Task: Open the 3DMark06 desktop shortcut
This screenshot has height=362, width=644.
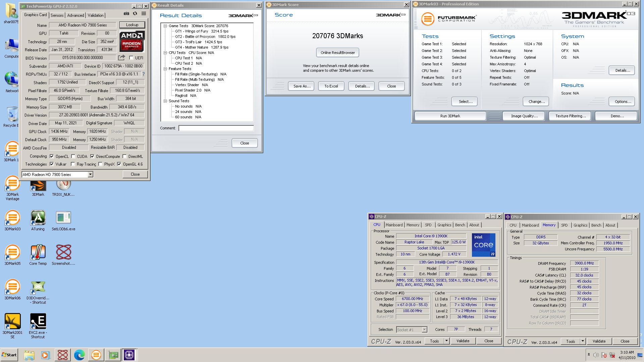Action: pos(12,290)
